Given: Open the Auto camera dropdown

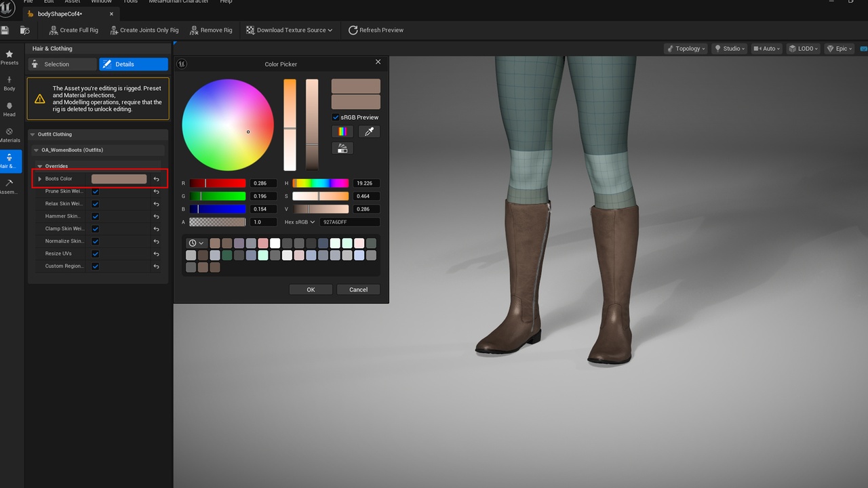Looking at the screenshot, I should pos(767,49).
